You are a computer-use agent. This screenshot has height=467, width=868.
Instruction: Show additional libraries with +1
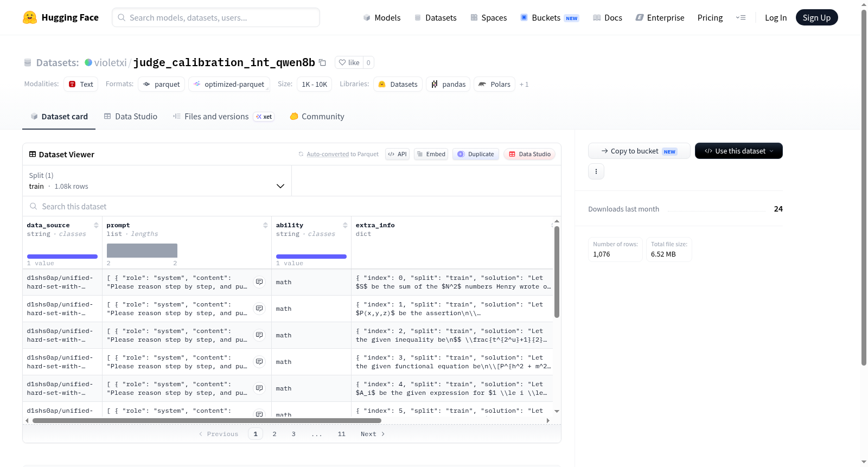(x=524, y=84)
